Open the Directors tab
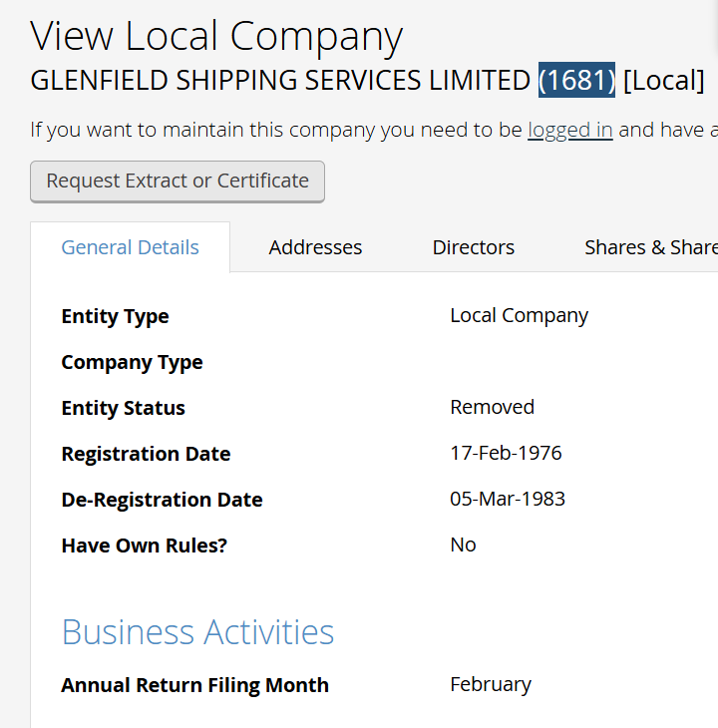Viewport: 718px width, 728px height. point(474,247)
